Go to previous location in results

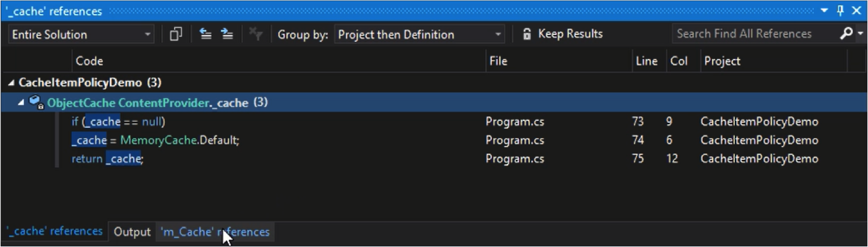[x=206, y=34]
